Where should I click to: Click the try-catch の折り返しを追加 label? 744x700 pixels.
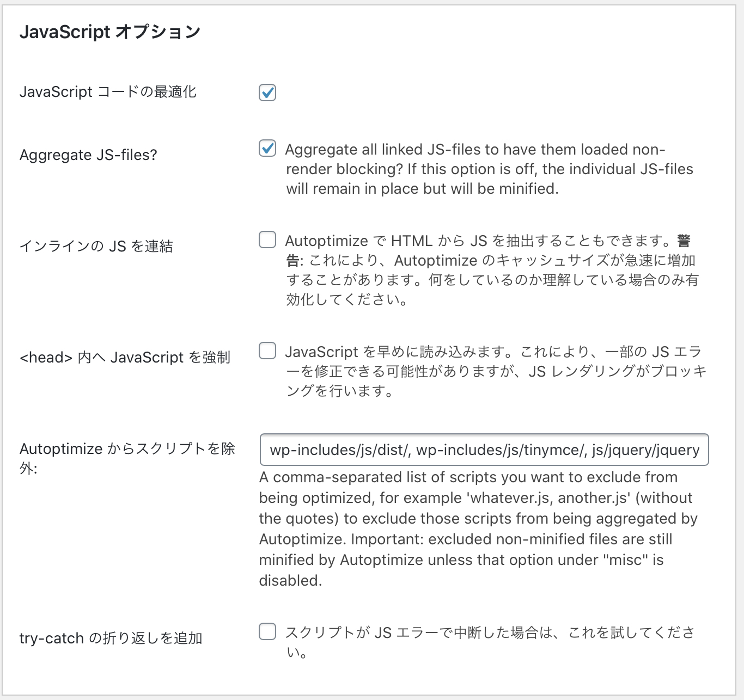(111, 638)
